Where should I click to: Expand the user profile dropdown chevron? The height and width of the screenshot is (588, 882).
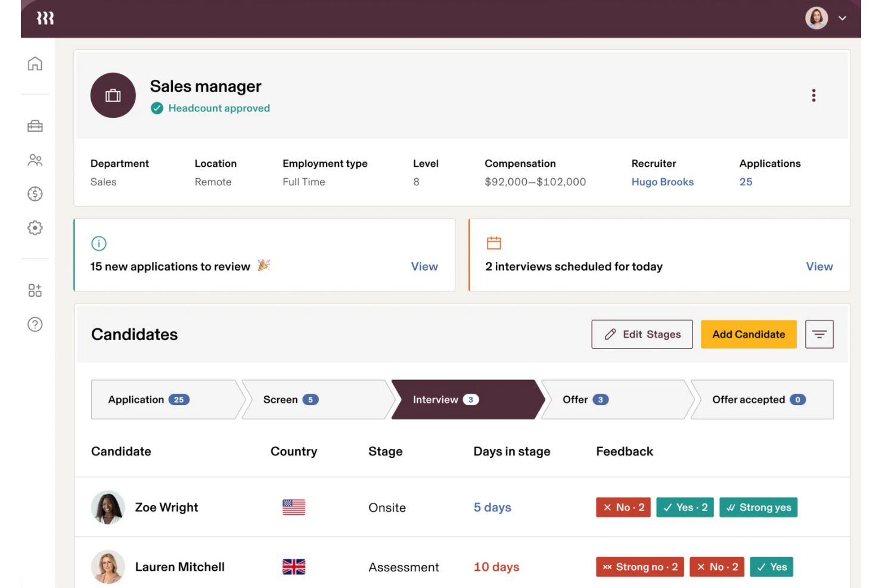[842, 18]
